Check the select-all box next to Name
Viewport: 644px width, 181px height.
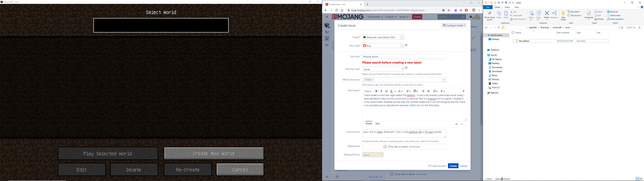513,33
